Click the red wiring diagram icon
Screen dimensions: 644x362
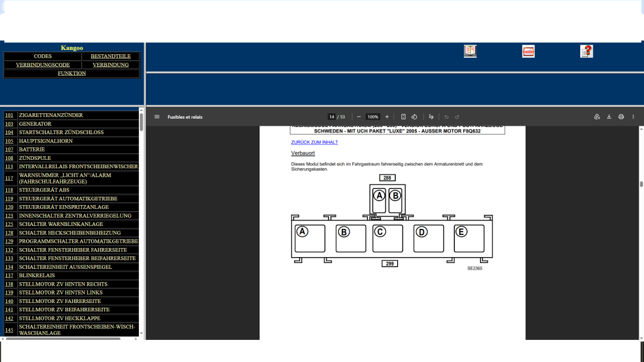(x=528, y=51)
